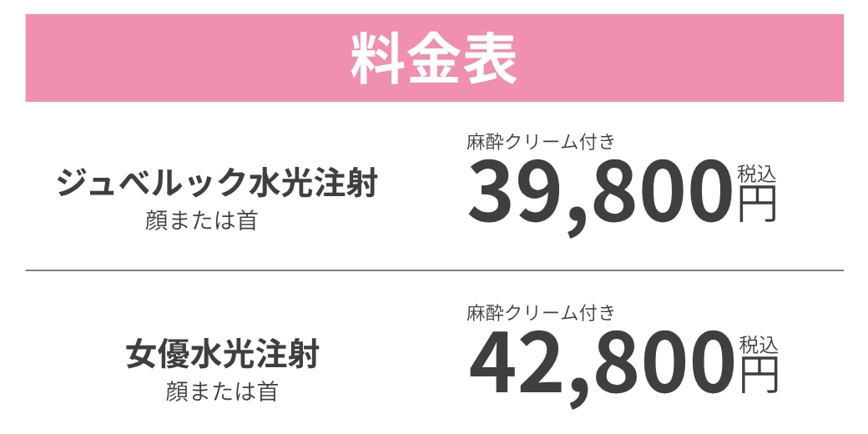Click the horizontal divider between the two rows
This screenshot has height=434, width=868.
tap(434, 270)
